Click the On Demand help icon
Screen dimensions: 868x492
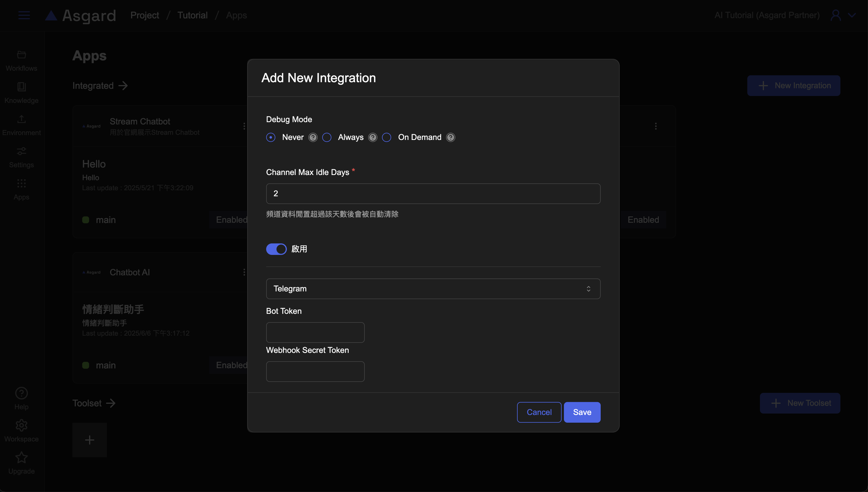(450, 137)
